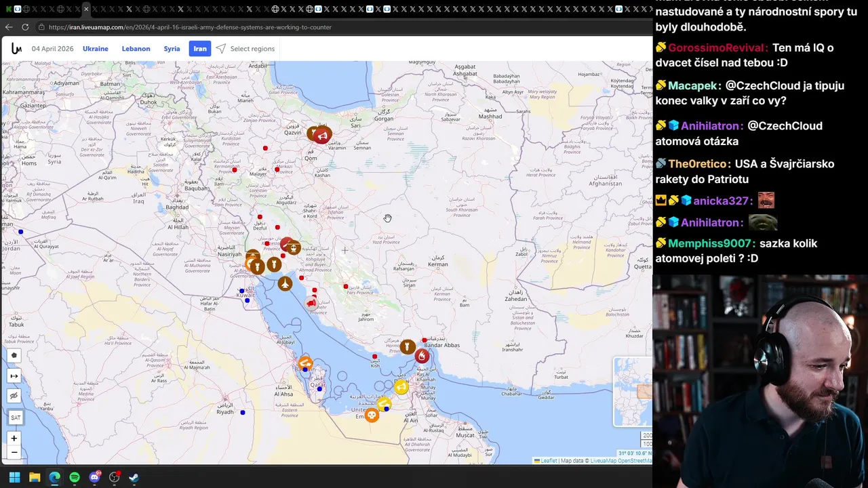Screen dimensions: 868x488
Task: Open the LiveuaMap attribution link
Action: (603, 461)
